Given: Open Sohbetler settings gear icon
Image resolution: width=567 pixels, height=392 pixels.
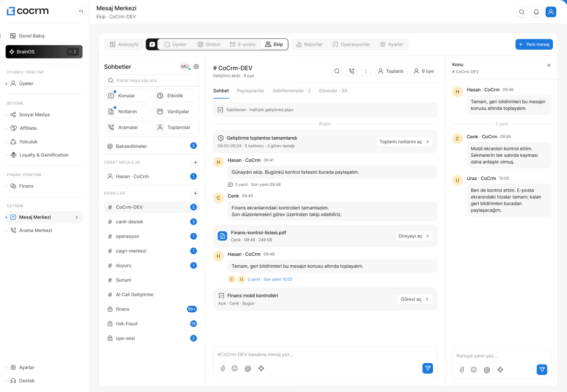Looking at the screenshot, I should (x=196, y=66).
